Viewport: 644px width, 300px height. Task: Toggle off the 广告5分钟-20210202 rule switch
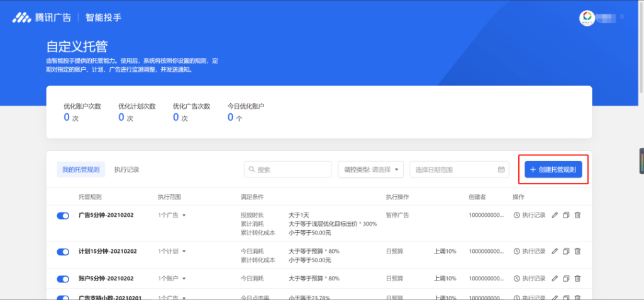(x=63, y=215)
